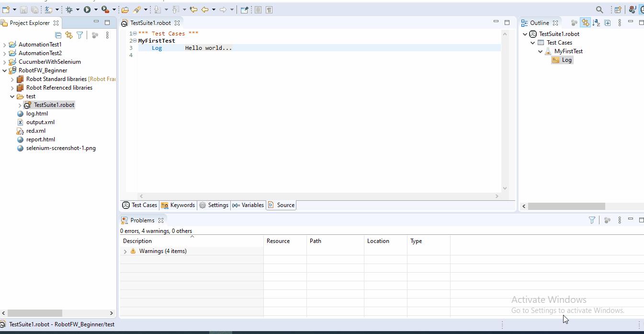Go to previous annotation icon
The width and height of the screenshot is (644, 334).
click(x=175, y=10)
